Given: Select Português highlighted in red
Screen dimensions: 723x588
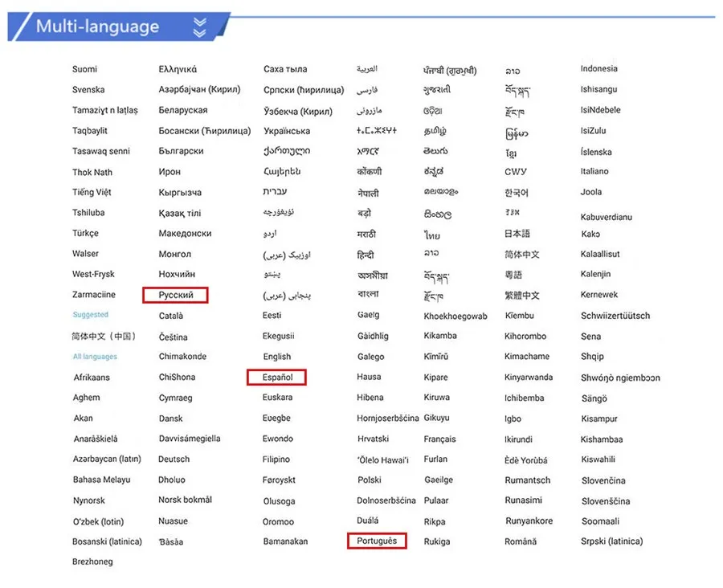Looking at the screenshot, I should coord(377,541).
